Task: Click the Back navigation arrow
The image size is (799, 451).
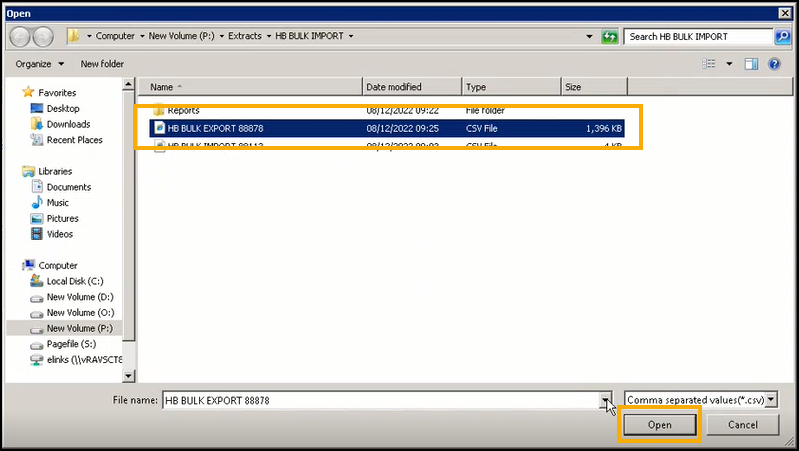Action: coord(20,36)
